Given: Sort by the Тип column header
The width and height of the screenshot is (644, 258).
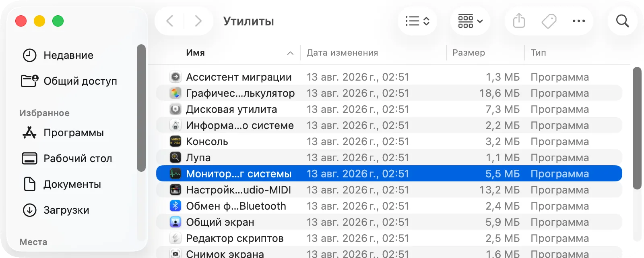Looking at the screenshot, I should pos(538,53).
